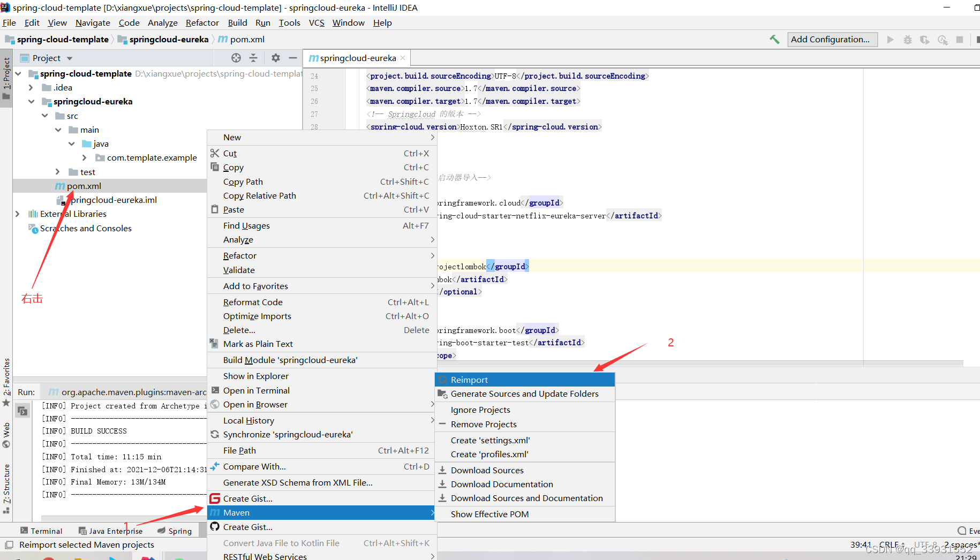Collapse the main folder

point(58,130)
